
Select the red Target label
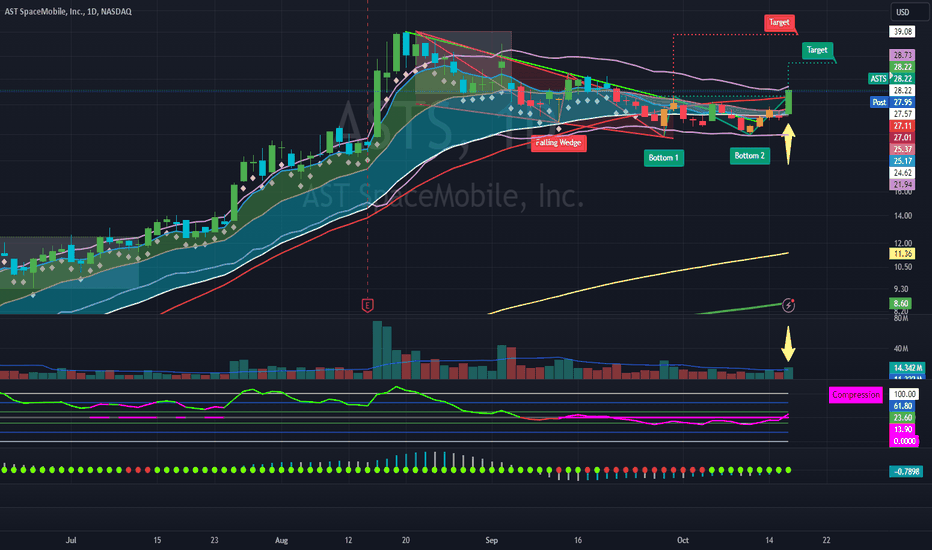tap(779, 23)
